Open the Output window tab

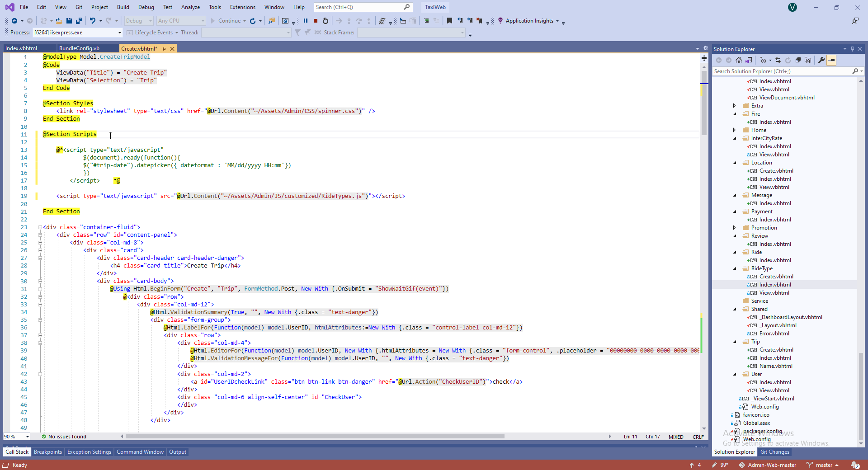pos(178,452)
